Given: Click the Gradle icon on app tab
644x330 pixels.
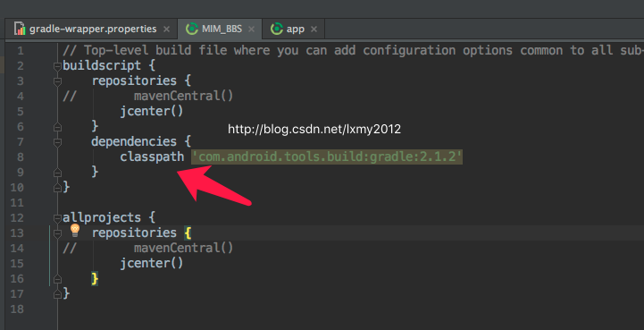Looking at the screenshot, I should click(276, 29).
